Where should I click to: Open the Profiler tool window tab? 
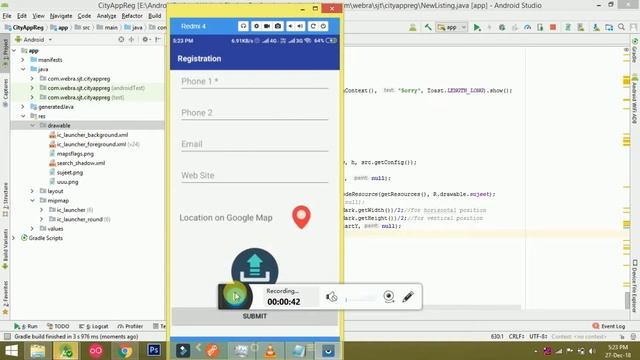[130, 326]
